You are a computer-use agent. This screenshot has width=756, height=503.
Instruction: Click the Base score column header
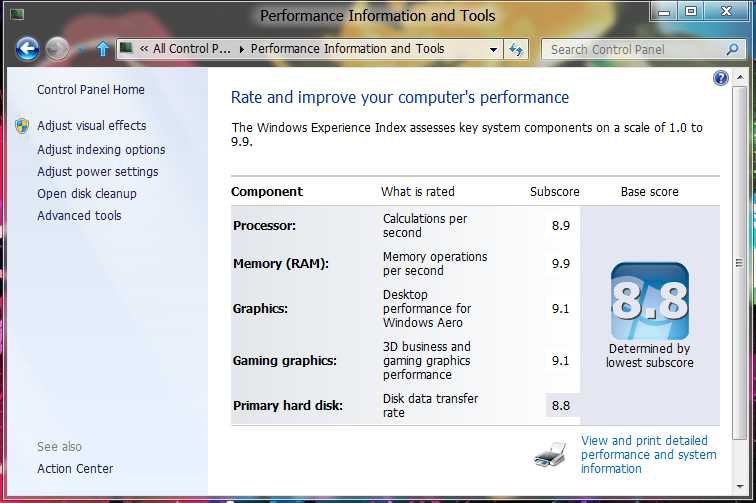[649, 192]
